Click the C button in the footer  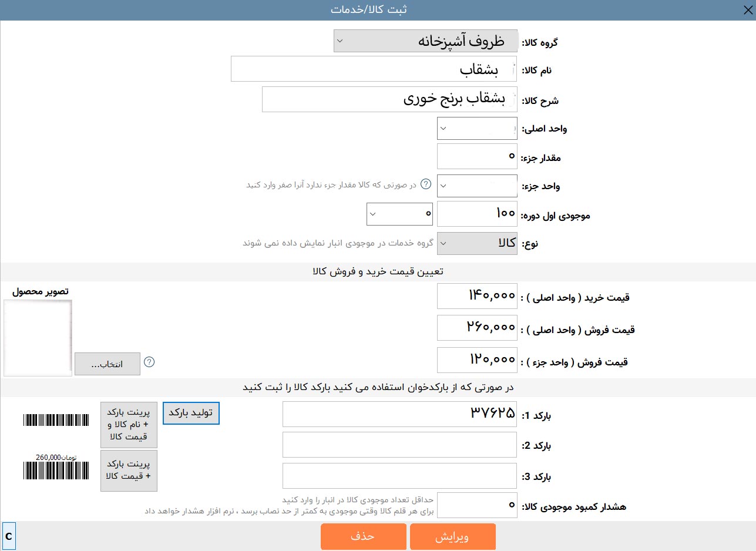(9, 536)
